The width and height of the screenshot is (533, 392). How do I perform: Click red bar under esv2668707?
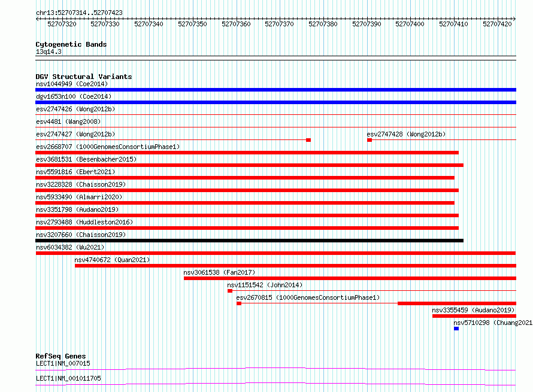[247, 153]
